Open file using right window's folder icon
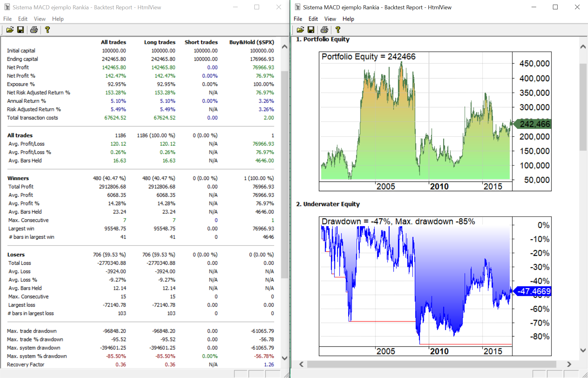This screenshot has width=588, height=378. click(300, 30)
